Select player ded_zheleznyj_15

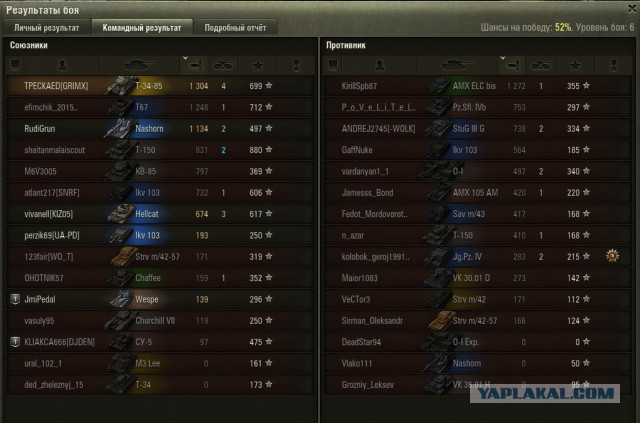[x=54, y=385]
